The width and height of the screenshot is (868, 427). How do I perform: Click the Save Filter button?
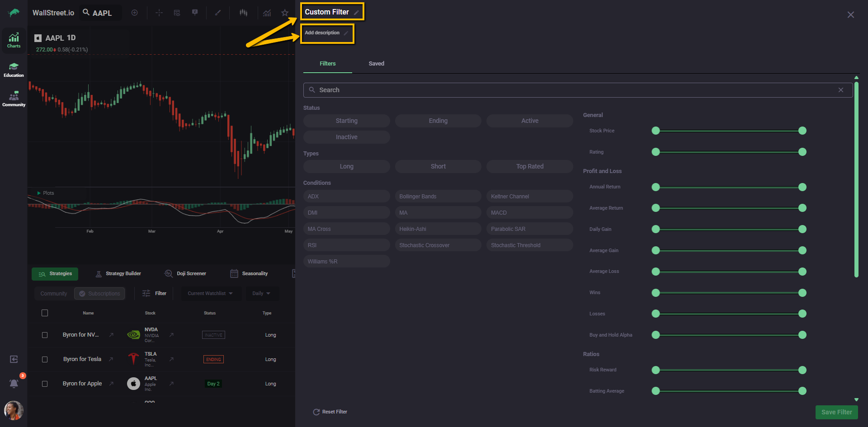pyautogui.click(x=836, y=412)
